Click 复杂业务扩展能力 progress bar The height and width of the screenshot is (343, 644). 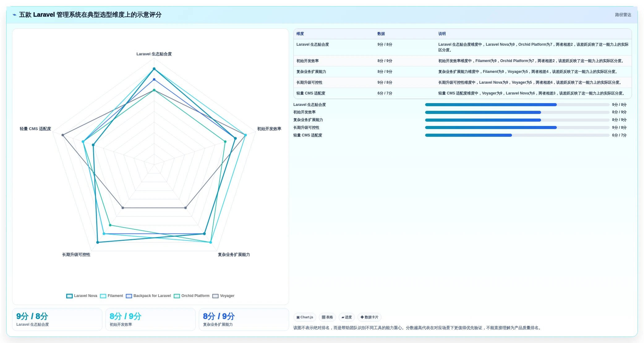pos(517,120)
